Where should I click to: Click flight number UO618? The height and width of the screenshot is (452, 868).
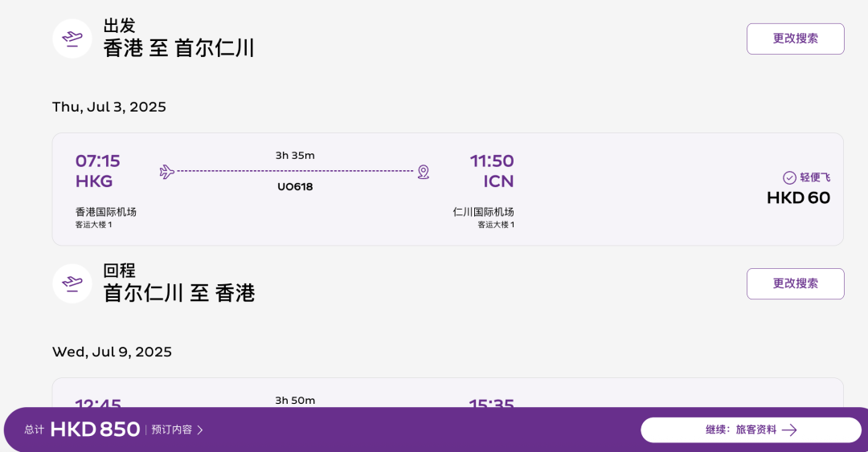pyautogui.click(x=295, y=187)
